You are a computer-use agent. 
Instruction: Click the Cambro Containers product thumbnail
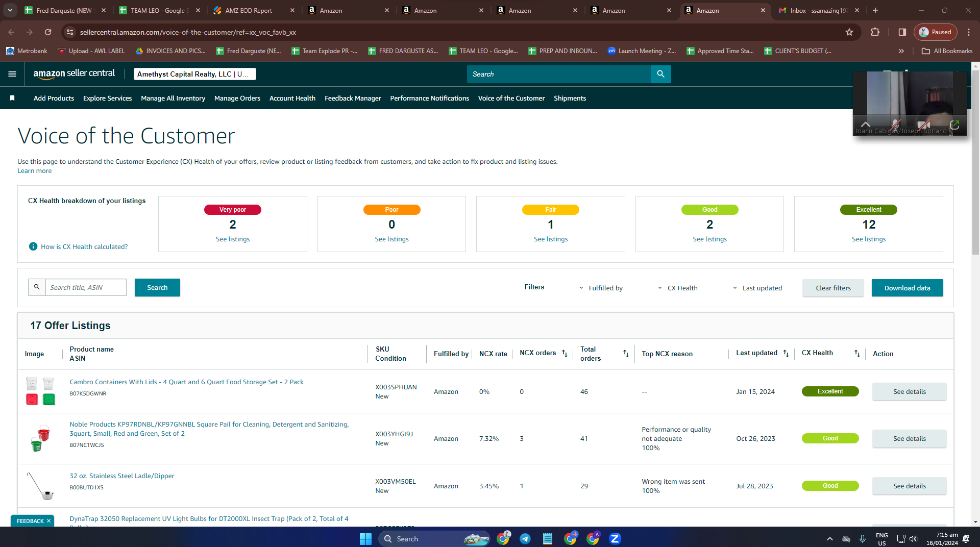tap(40, 391)
